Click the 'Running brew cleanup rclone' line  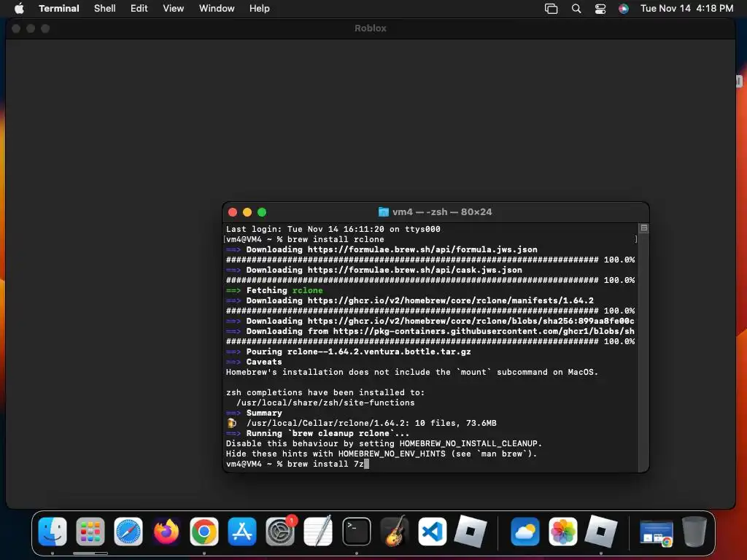pyautogui.click(x=317, y=433)
